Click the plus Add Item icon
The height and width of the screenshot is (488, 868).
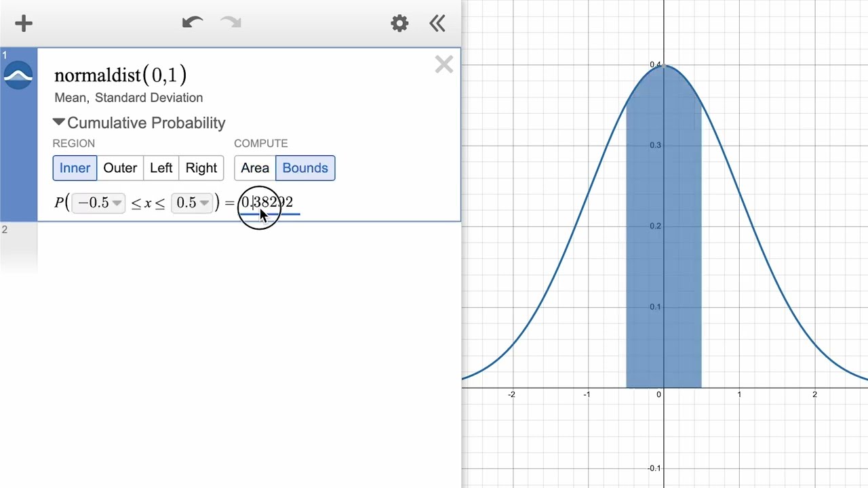point(24,24)
